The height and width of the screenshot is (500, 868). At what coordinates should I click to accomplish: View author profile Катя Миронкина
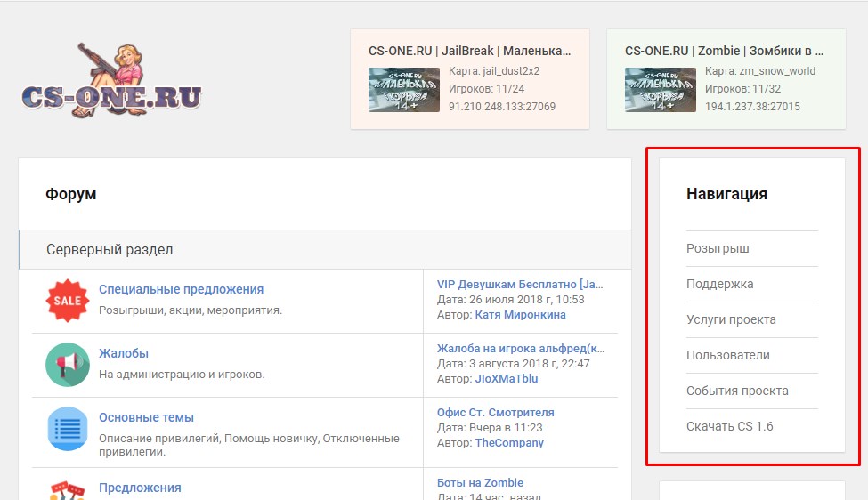click(521, 315)
